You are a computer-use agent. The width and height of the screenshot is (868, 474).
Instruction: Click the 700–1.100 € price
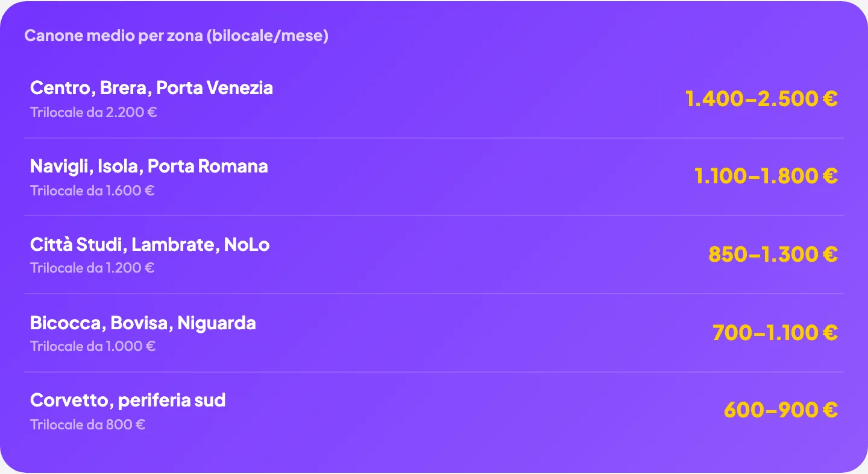click(775, 332)
